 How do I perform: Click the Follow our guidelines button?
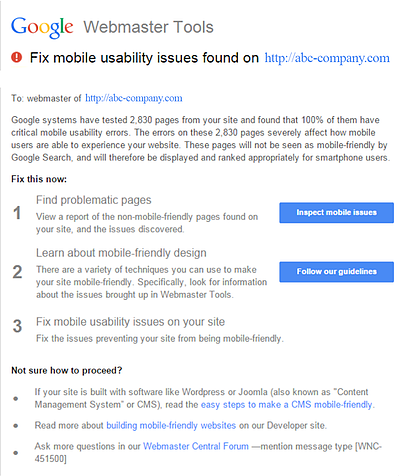tap(336, 272)
